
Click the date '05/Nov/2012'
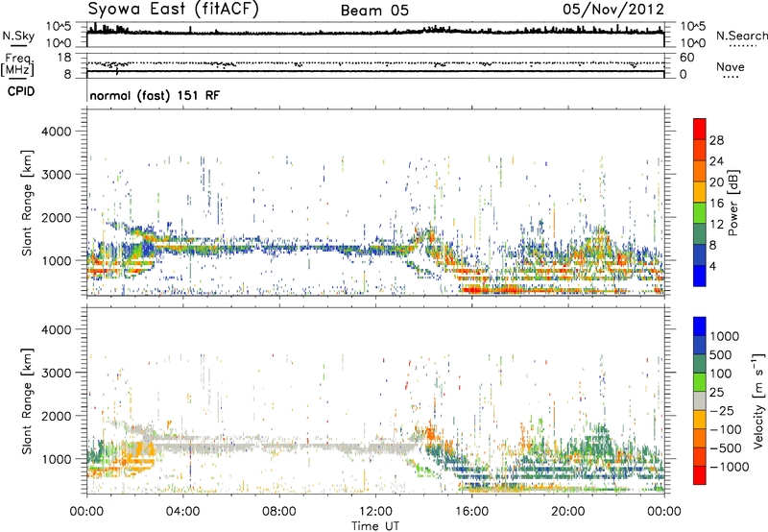613,10
